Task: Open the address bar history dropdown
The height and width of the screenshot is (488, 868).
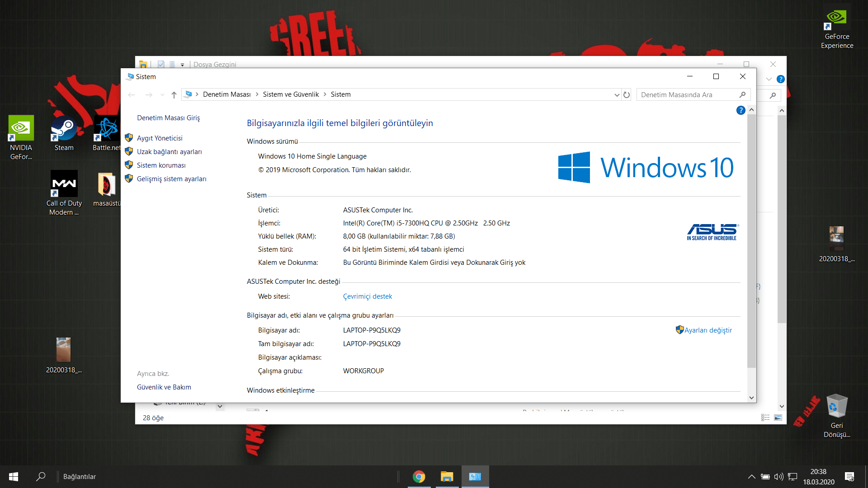Action: tap(617, 95)
